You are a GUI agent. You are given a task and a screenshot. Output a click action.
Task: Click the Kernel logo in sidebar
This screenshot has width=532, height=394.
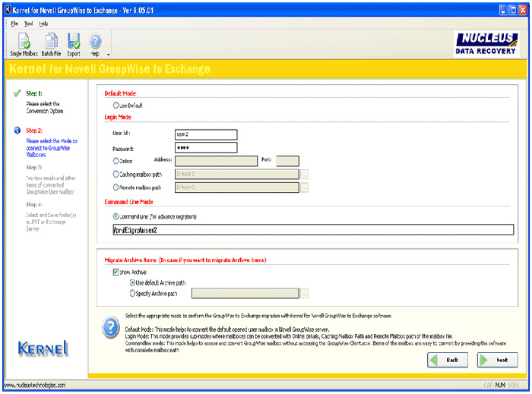43,348
